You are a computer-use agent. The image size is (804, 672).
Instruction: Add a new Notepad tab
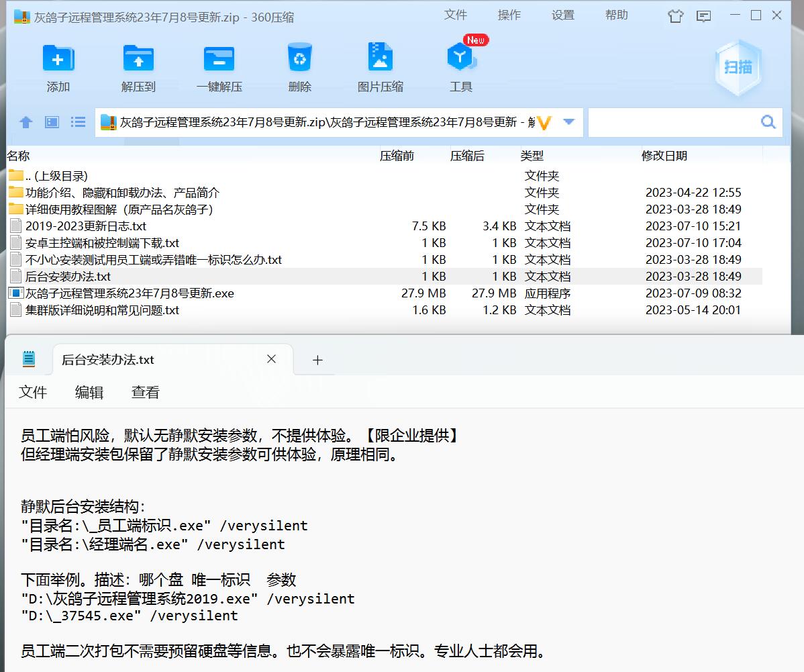coord(317,360)
